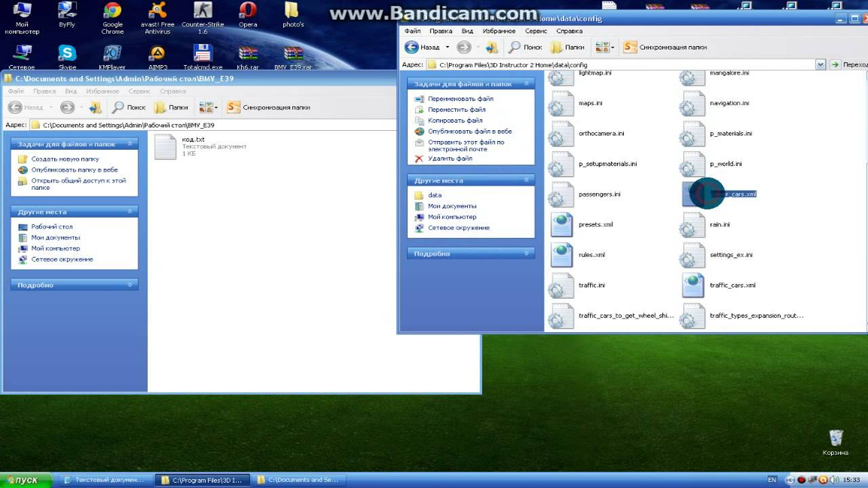Viewport: 868px width, 488px height.
Task: Select the p_world.ini file
Action: [x=712, y=164]
